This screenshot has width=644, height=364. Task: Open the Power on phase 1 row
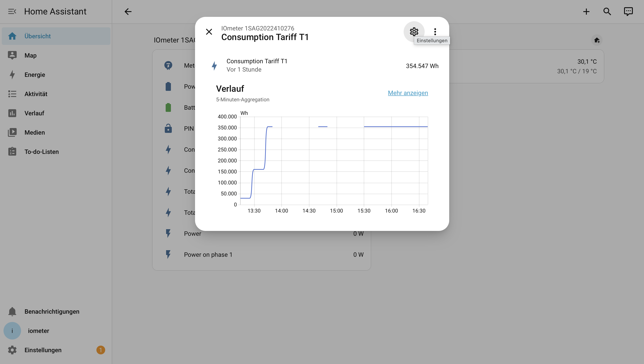(261, 255)
